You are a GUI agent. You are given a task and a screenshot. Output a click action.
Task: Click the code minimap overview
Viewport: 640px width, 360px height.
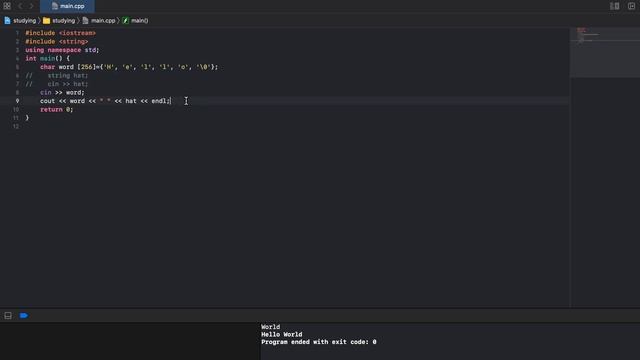[604, 52]
